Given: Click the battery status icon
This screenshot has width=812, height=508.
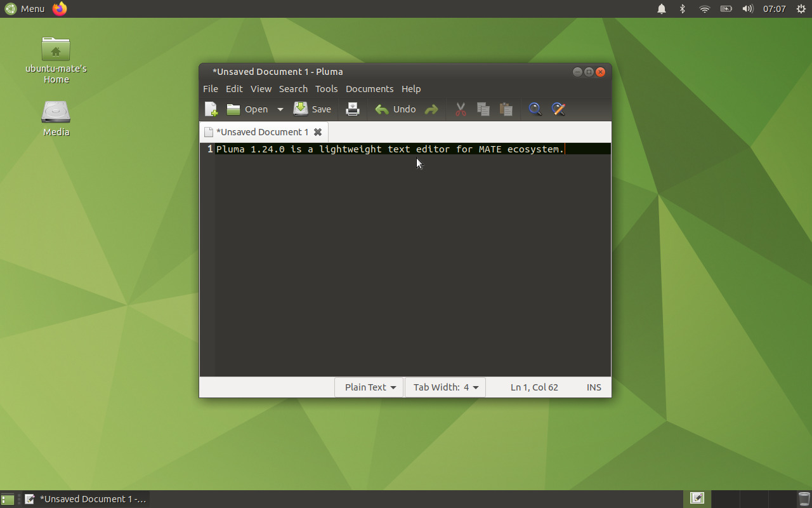Looking at the screenshot, I should pos(726,9).
